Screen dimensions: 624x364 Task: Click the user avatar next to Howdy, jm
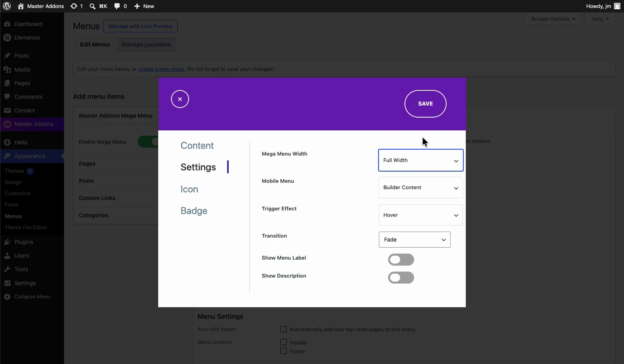coord(617,6)
